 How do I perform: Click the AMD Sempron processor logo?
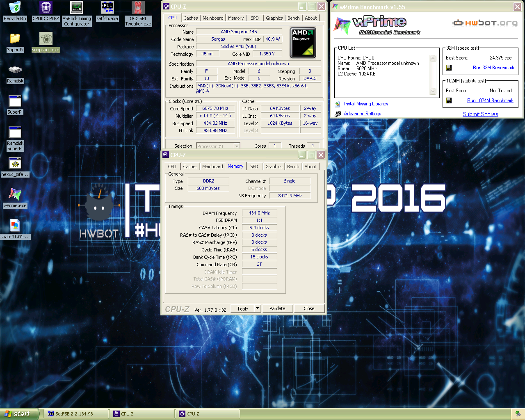point(303,43)
